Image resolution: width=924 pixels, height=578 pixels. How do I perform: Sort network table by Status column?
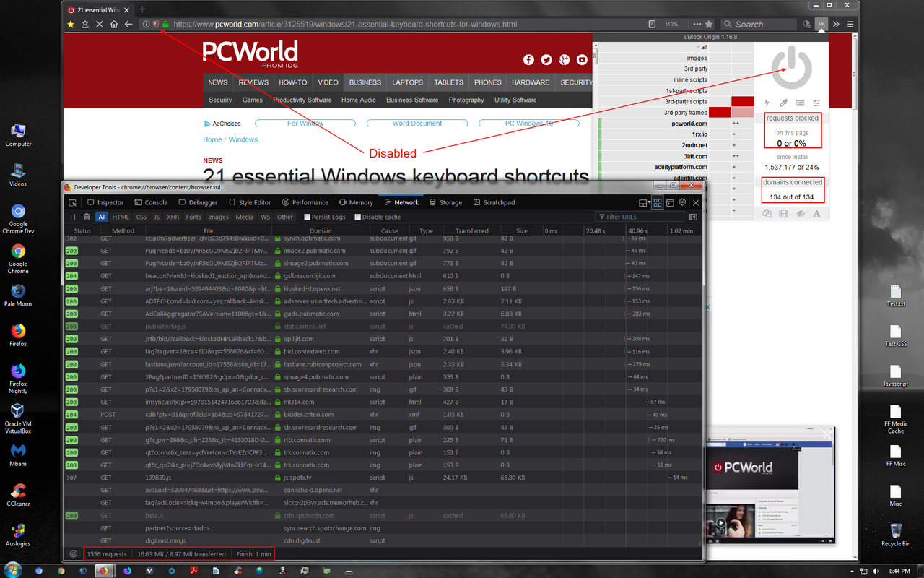[x=82, y=230]
